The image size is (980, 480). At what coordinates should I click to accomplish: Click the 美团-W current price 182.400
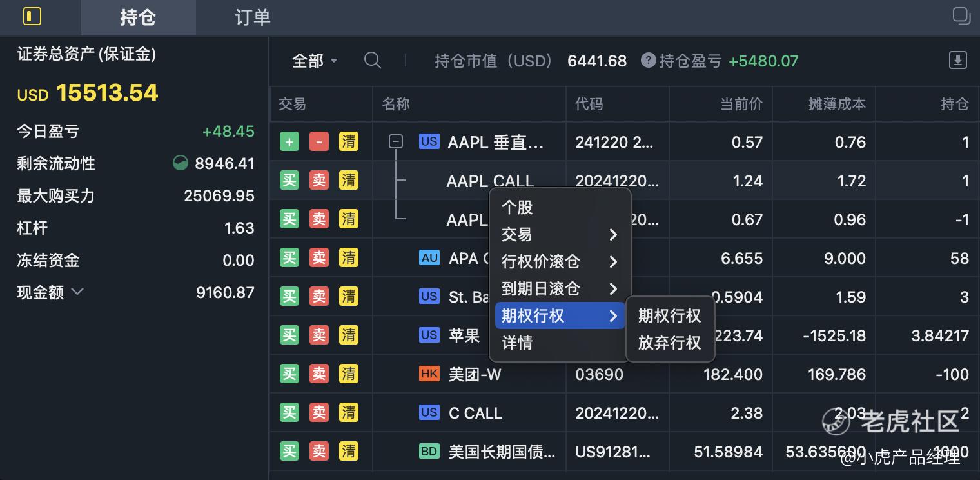(733, 374)
